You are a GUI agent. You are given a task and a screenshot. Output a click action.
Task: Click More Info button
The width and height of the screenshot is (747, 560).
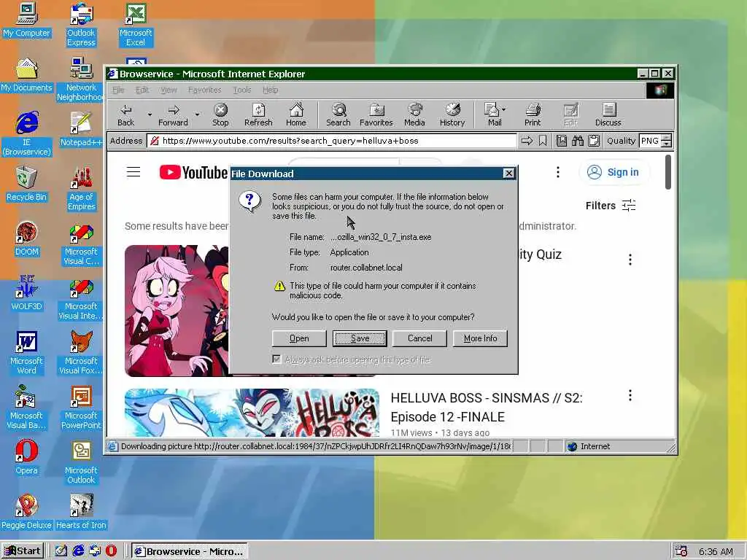tap(480, 338)
